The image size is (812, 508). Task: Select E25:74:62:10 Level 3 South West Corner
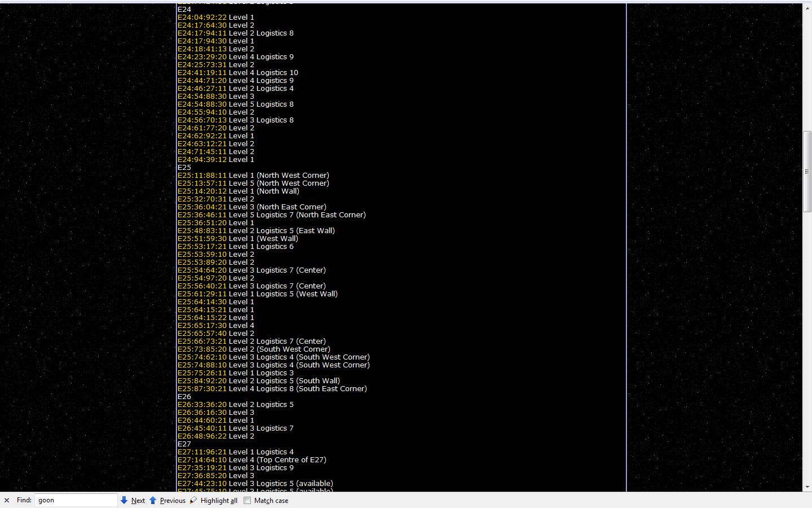point(273,357)
